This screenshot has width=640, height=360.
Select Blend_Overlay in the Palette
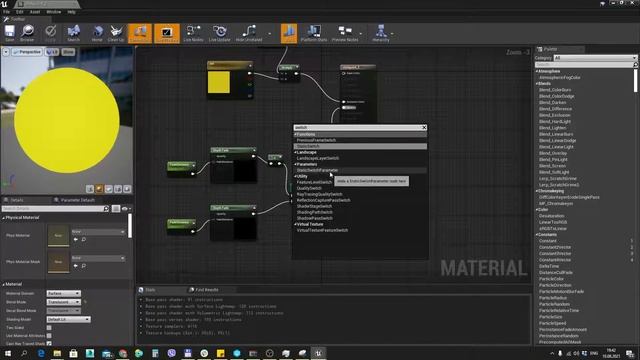pyautogui.click(x=553, y=153)
